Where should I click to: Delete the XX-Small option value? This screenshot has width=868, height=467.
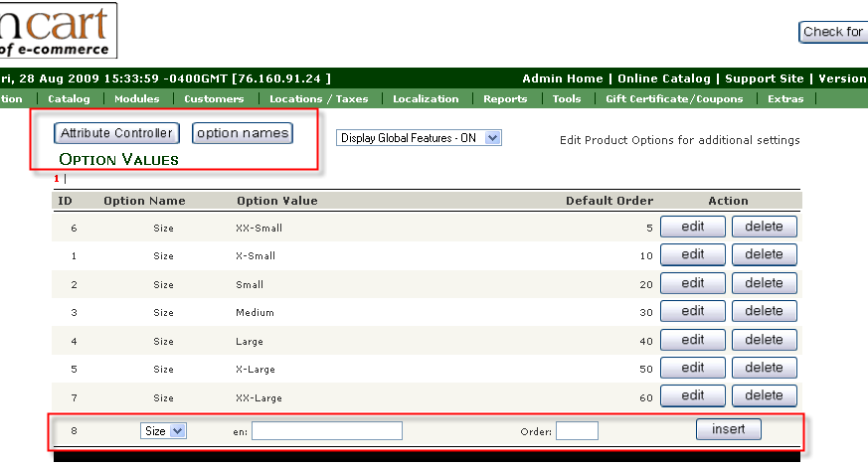(x=764, y=227)
